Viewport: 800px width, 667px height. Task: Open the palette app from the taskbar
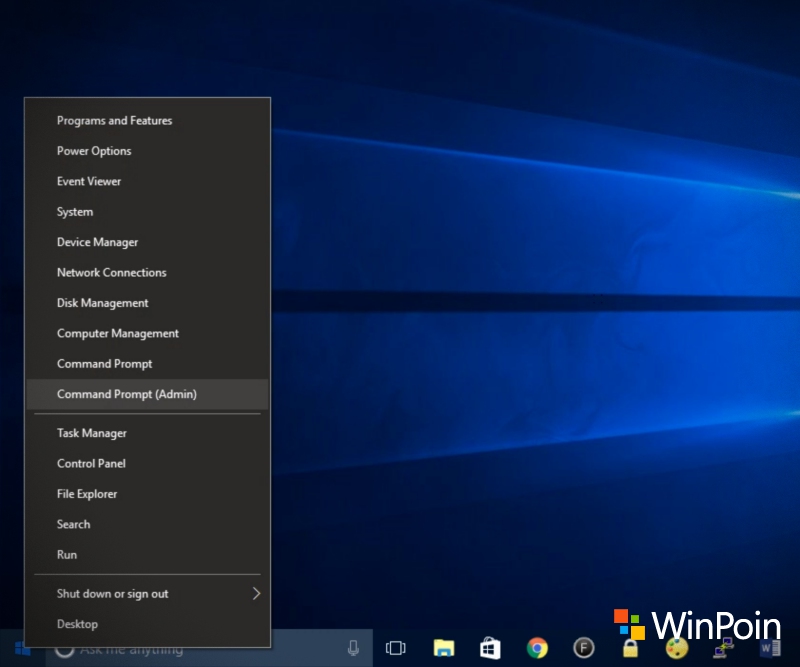(x=675, y=650)
